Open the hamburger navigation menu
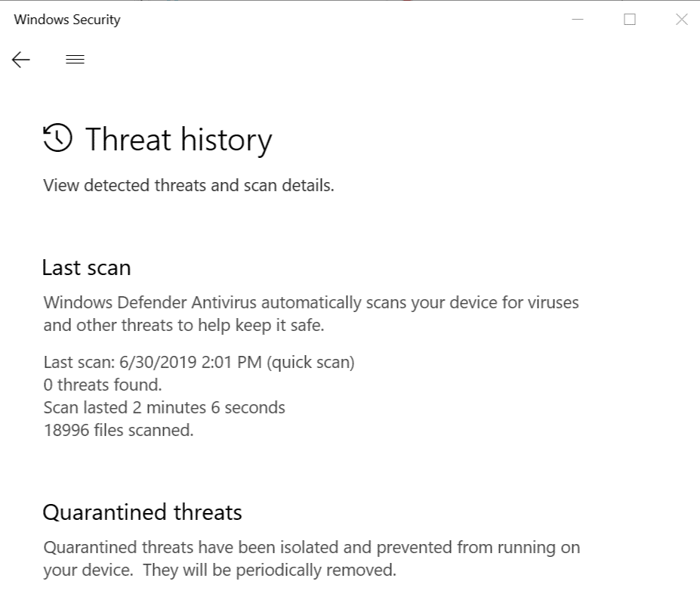700x603 pixels. pos(75,60)
